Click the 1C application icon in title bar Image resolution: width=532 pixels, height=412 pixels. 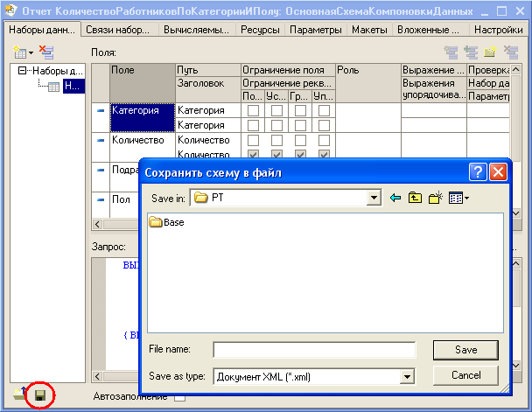[x=11, y=10]
